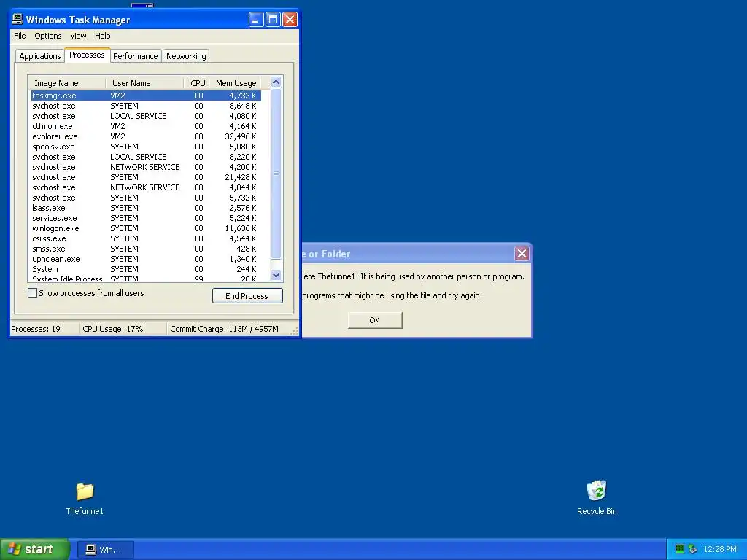The height and width of the screenshot is (560, 747).
Task: Open the File menu
Action: pos(20,36)
